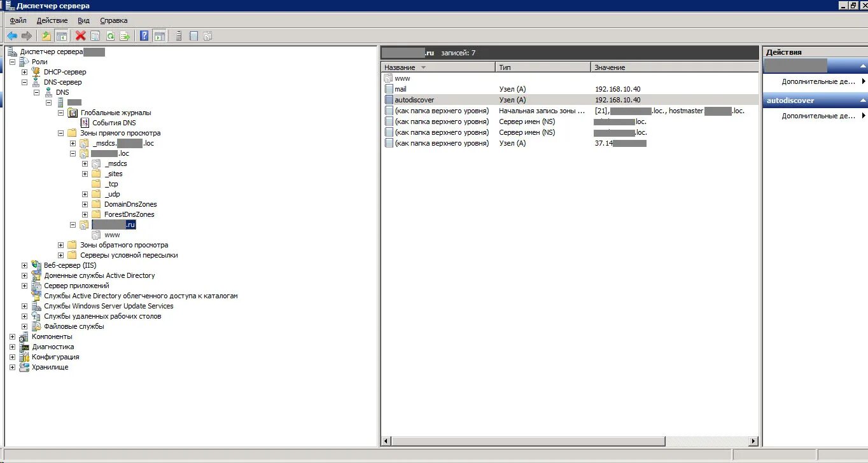This screenshot has height=463, width=868.
Task: Click the blue Back arrow in toolbar
Action: click(12, 36)
